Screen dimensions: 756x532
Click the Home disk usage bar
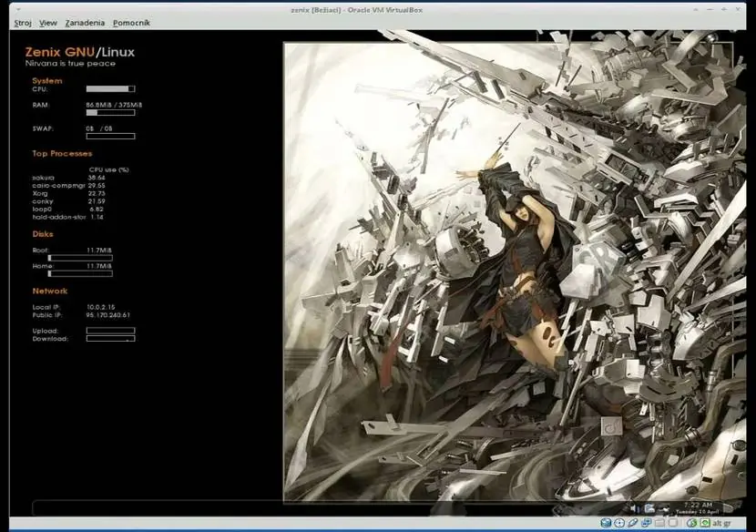click(x=80, y=273)
